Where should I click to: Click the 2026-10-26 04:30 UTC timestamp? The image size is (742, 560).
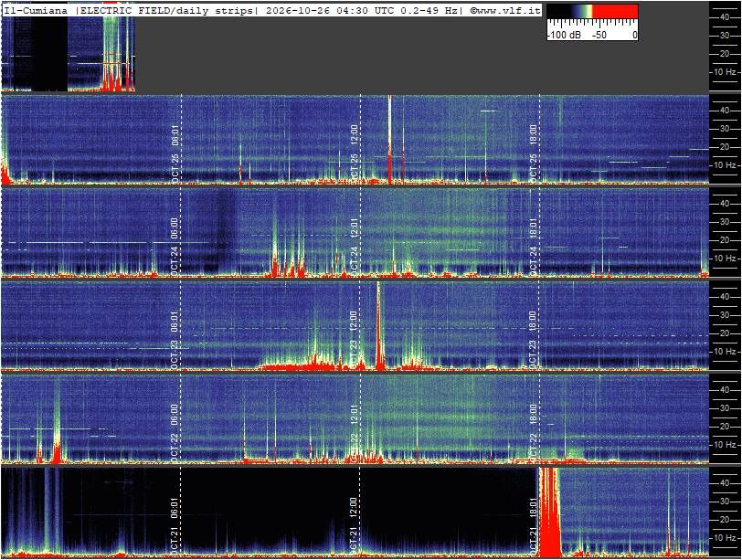pos(329,10)
